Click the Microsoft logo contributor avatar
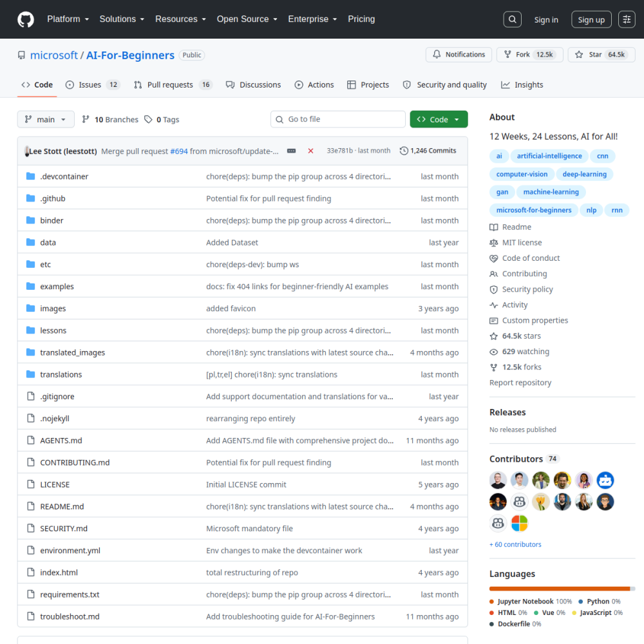The height and width of the screenshot is (644, 644). (519, 523)
